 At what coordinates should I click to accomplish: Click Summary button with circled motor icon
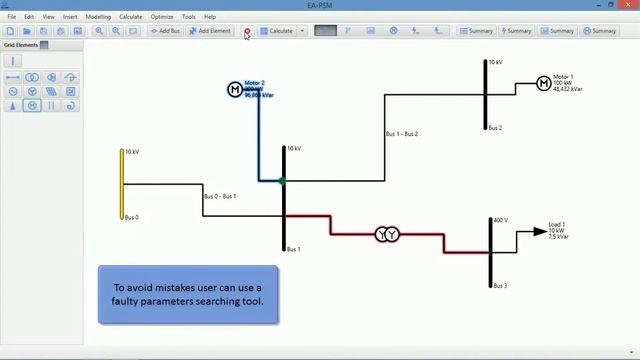click(x=600, y=31)
